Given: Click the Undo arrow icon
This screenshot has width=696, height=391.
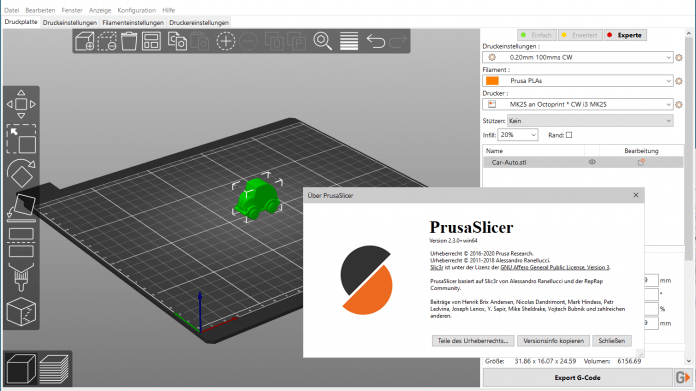Looking at the screenshot, I should tap(376, 41).
